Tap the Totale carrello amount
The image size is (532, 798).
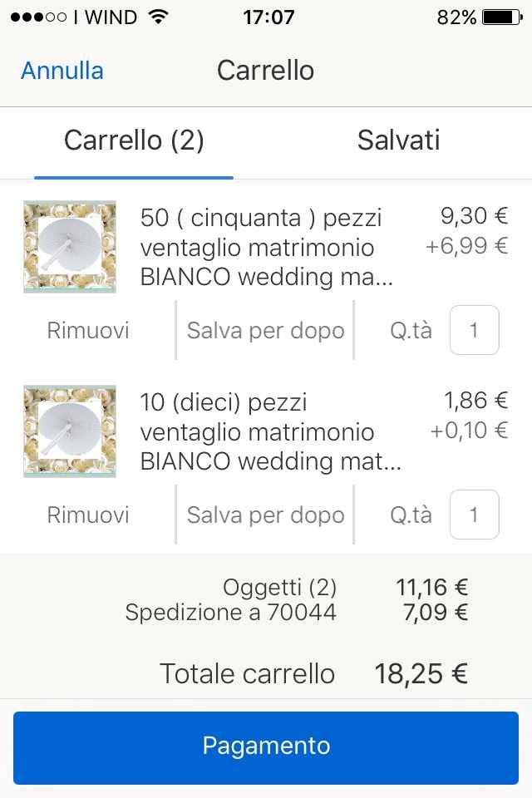click(421, 673)
